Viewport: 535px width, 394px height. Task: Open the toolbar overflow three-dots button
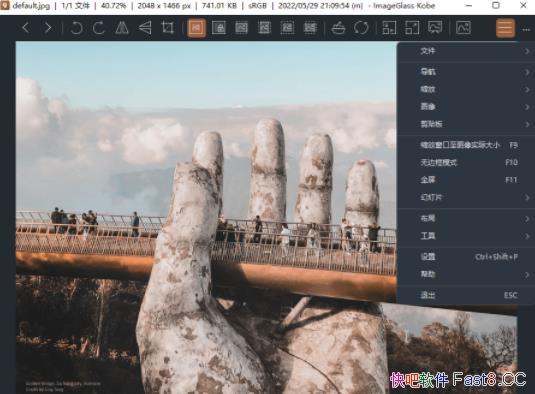click(x=526, y=30)
